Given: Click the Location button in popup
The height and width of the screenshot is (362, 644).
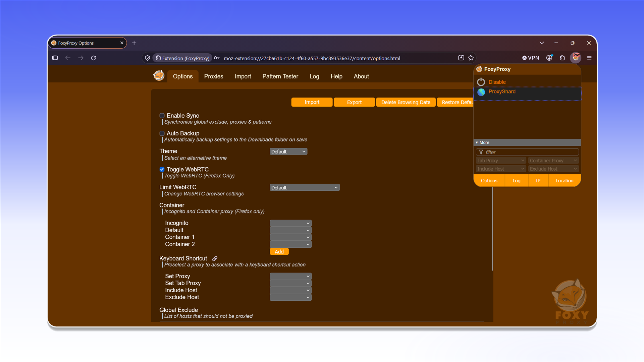Looking at the screenshot, I should 564,181.
